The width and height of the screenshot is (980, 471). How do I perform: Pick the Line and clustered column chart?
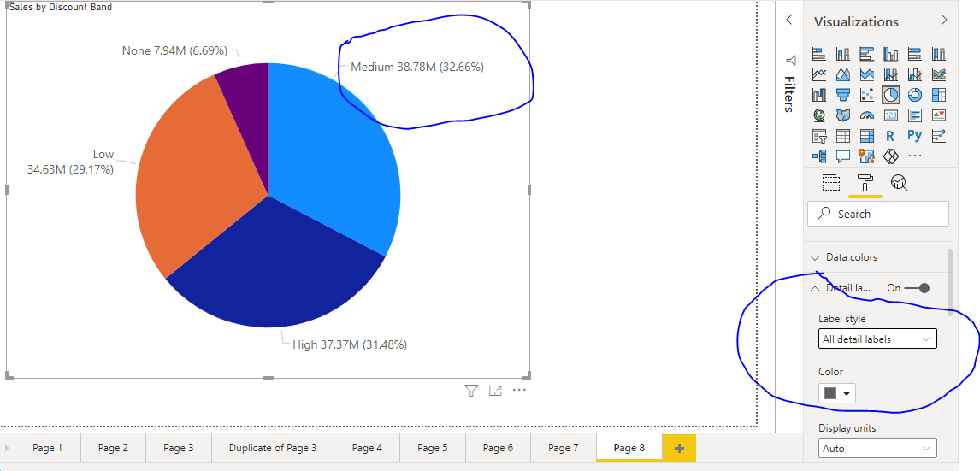[914, 74]
